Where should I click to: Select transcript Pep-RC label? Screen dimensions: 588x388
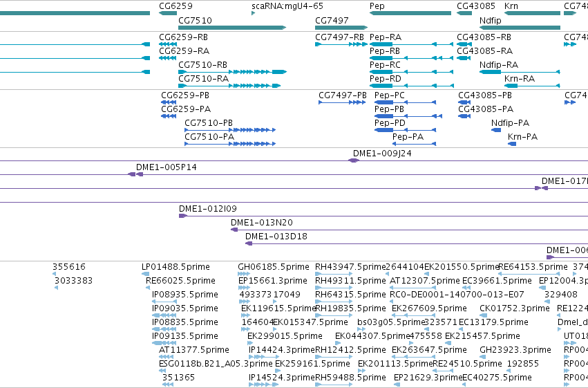click(x=385, y=65)
